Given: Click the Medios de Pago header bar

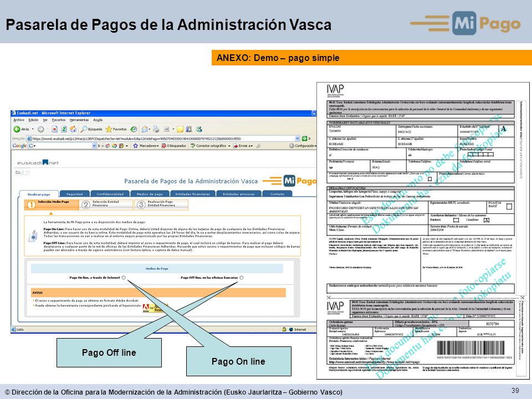Looking at the screenshot, I should click(x=157, y=268).
